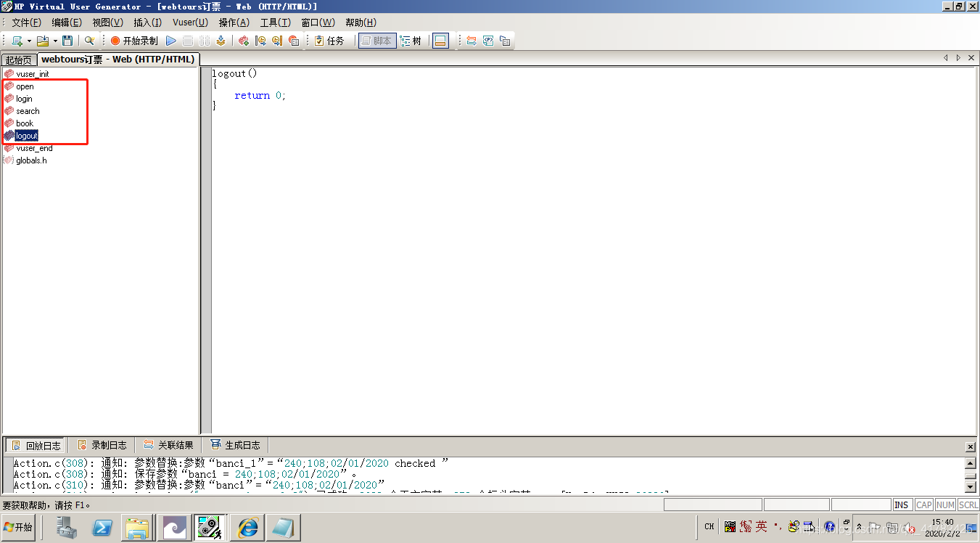Select the logout action

(x=26, y=136)
